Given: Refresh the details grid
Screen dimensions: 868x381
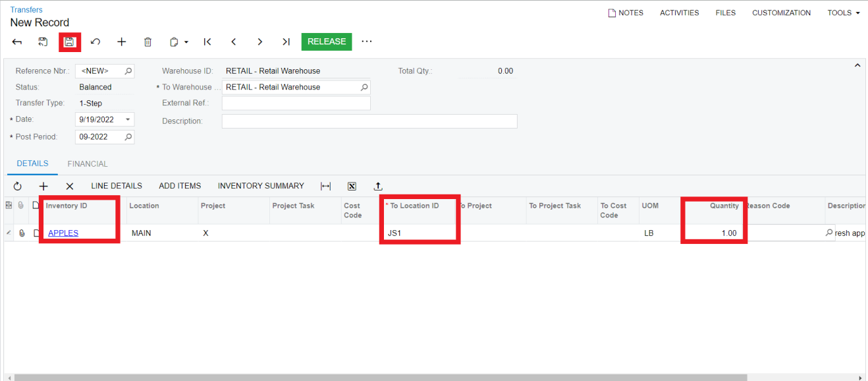Looking at the screenshot, I should tap(18, 186).
